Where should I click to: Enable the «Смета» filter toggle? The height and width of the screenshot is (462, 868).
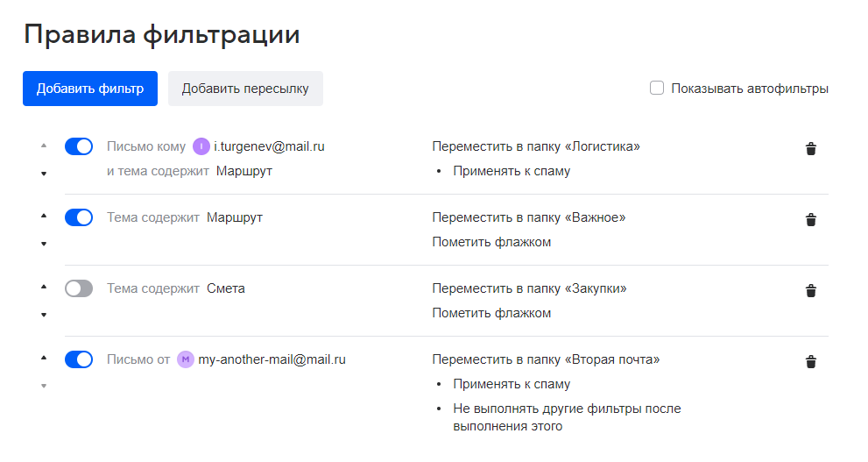79,288
